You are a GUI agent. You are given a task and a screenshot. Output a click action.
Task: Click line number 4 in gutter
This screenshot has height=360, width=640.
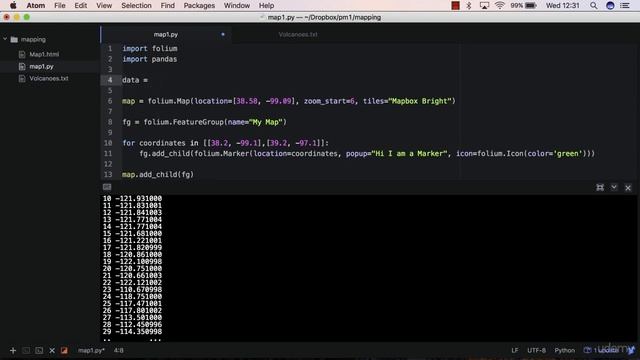point(110,80)
